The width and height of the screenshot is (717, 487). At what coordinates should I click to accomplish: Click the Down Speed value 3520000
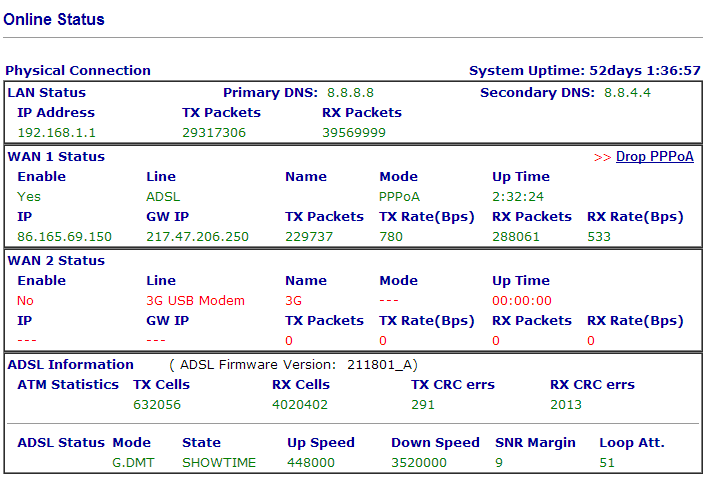pyautogui.click(x=419, y=463)
